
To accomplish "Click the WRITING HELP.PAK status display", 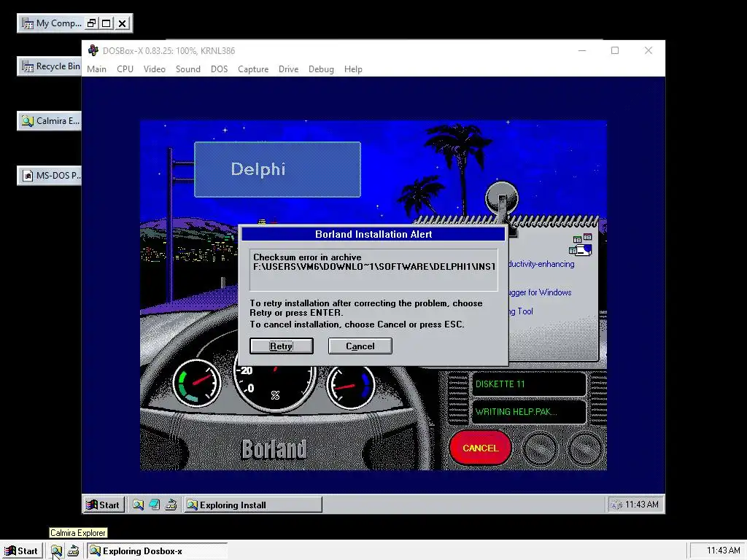I will pos(528,411).
